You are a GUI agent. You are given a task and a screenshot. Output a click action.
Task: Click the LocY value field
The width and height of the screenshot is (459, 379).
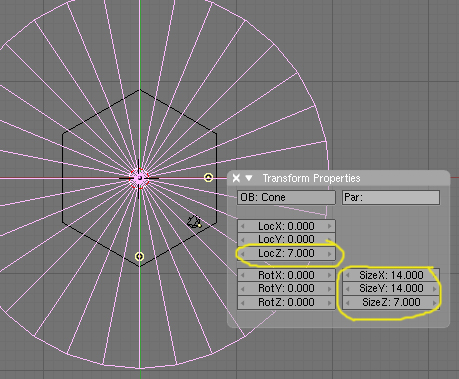(x=286, y=239)
